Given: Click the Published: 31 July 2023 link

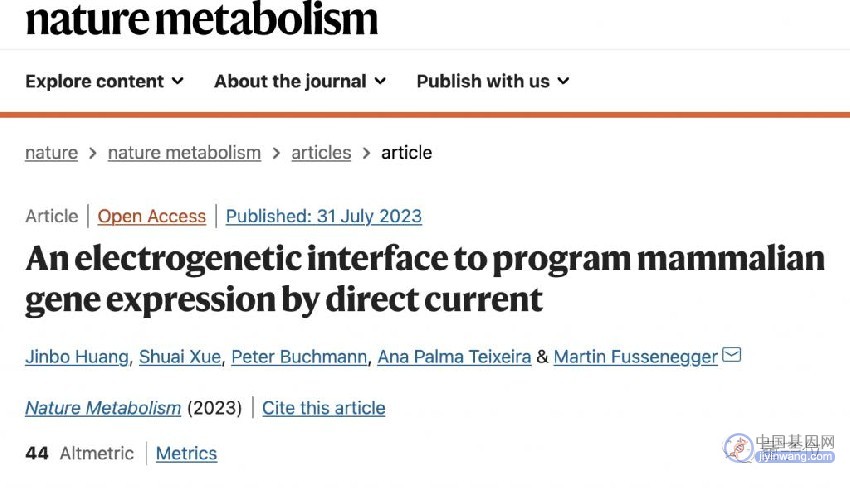Looking at the screenshot, I should point(324,216).
